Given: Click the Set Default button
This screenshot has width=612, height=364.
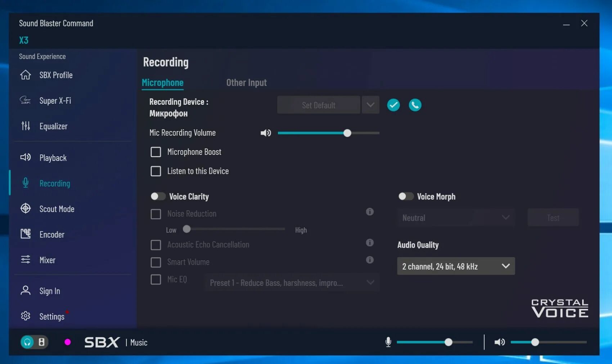Looking at the screenshot, I should pyautogui.click(x=319, y=105).
